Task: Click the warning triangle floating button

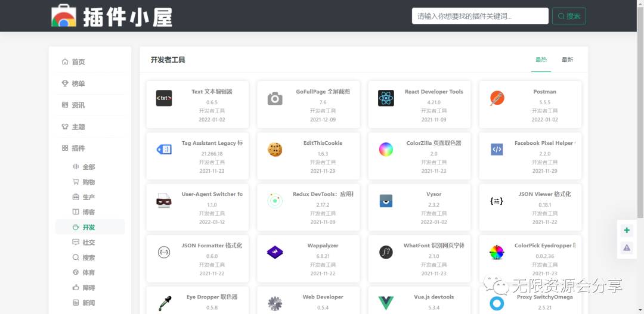Action: coord(627,247)
